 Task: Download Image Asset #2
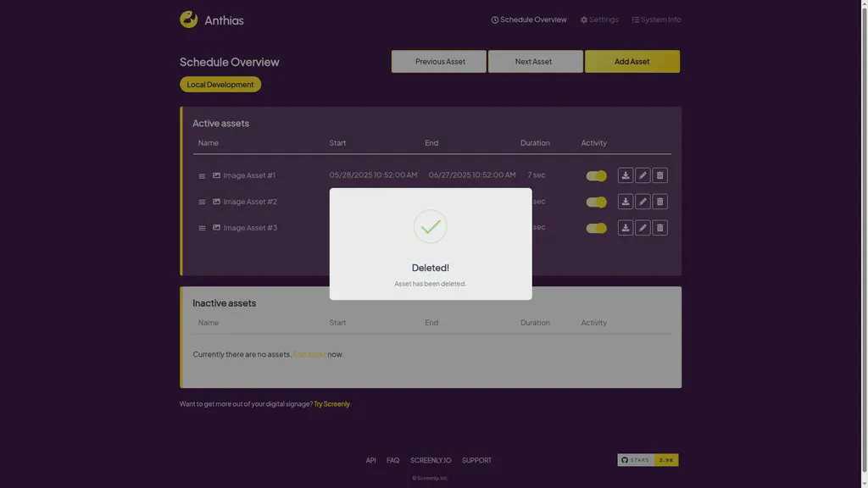tap(626, 201)
